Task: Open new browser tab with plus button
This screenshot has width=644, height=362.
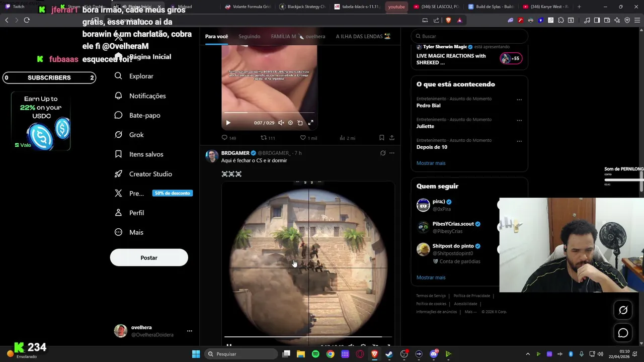Action: 579,7
